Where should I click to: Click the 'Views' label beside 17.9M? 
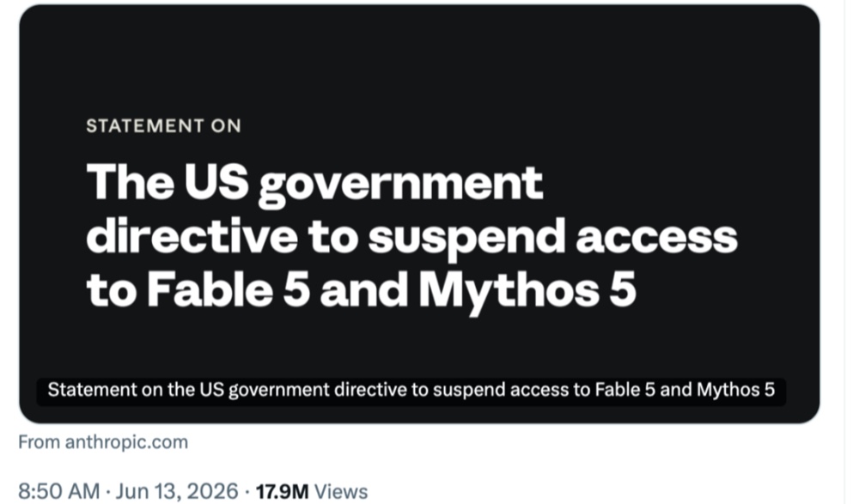click(x=341, y=491)
